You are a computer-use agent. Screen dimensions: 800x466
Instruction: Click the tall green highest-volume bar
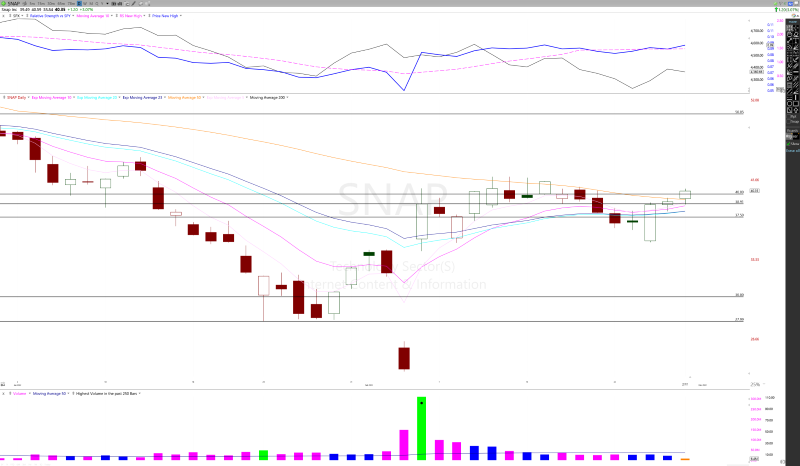coord(421,428)
